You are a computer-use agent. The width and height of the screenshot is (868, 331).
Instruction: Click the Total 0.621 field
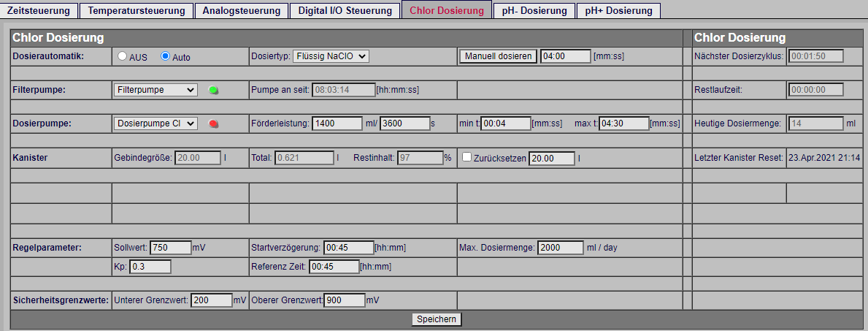[304, 157]
